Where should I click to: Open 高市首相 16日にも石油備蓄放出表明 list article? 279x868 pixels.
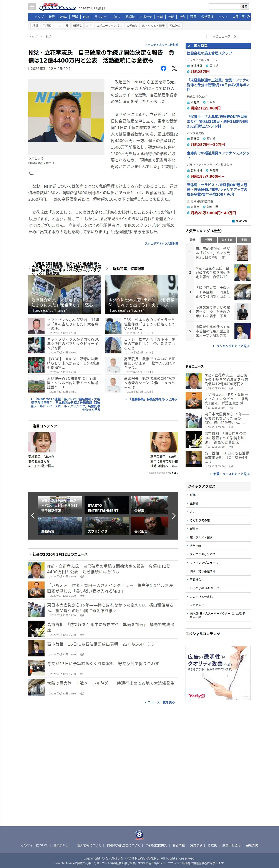point(101,644)
